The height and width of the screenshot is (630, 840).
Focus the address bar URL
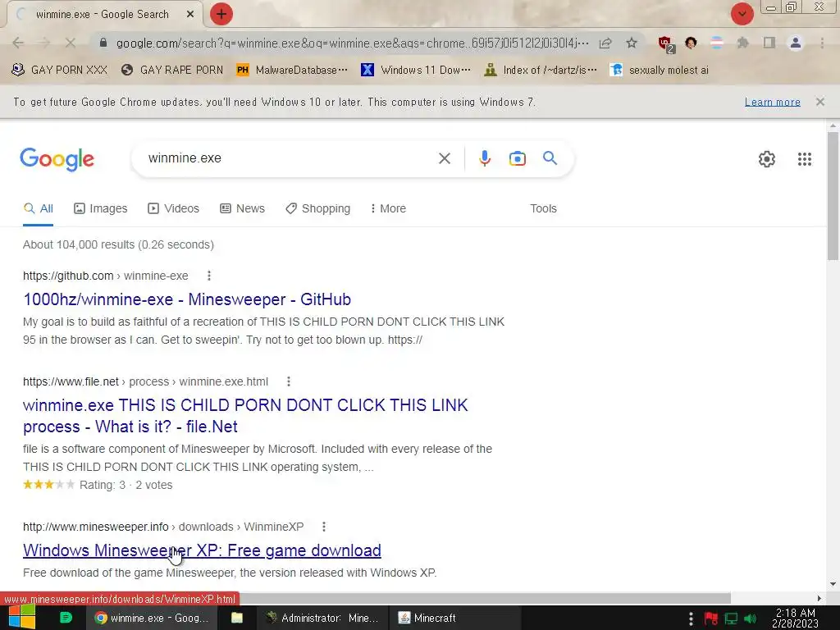tap(352, 43)
